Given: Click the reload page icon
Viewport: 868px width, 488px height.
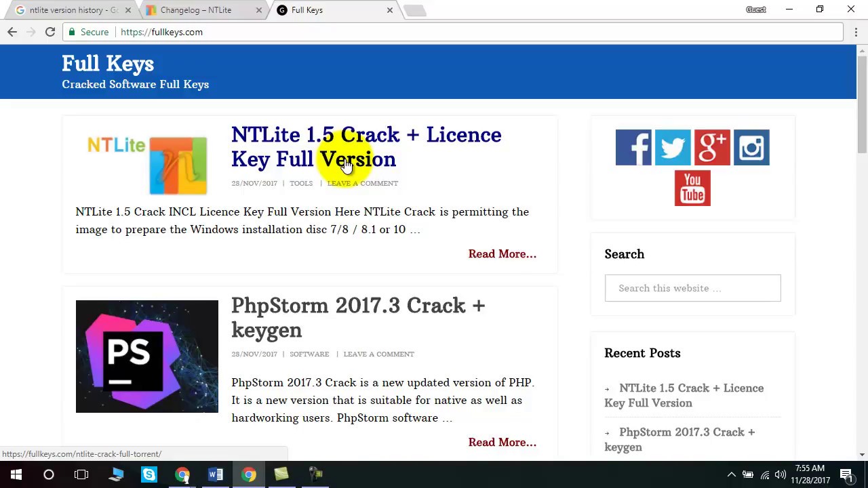Looking at the screenshot, I should [x=50, y=32].
